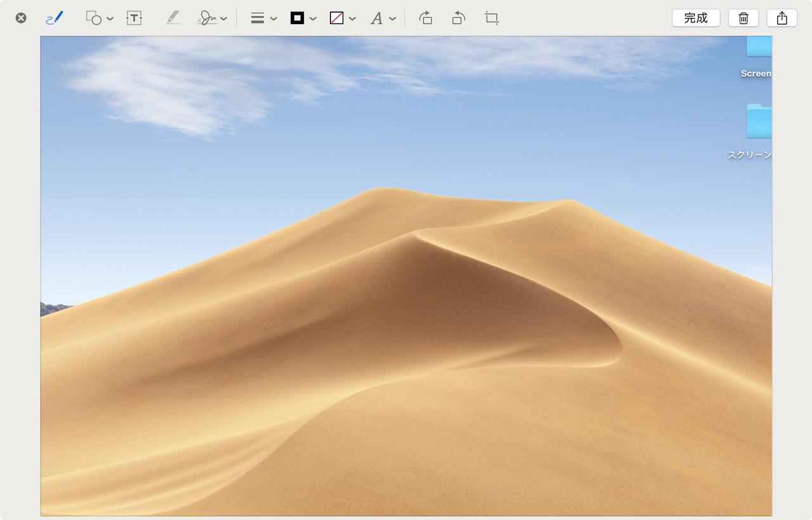Click the black Border Color swatch
The image size is (812, 520).
(297, 18)
